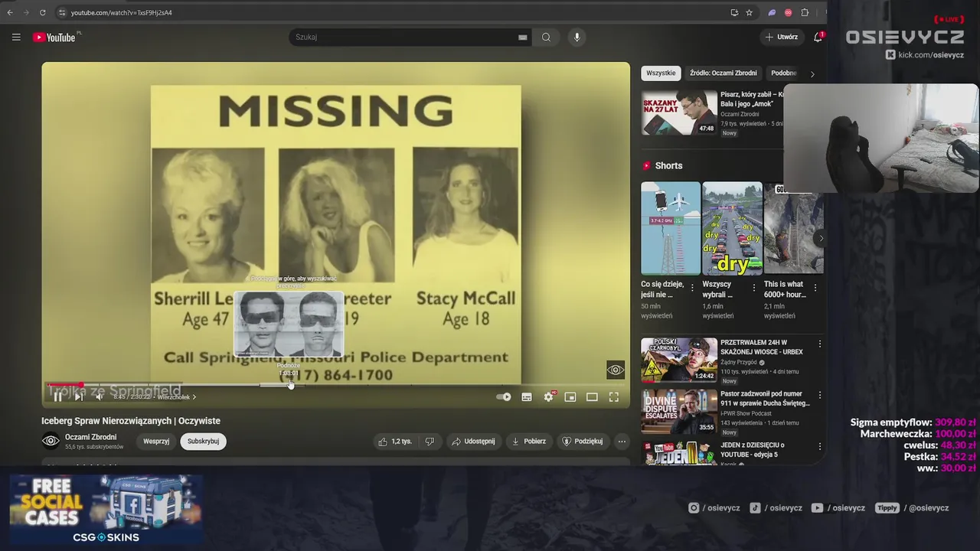Pause the video
The height and width of the screenshot is (551, 980).
tap(57, 396)
